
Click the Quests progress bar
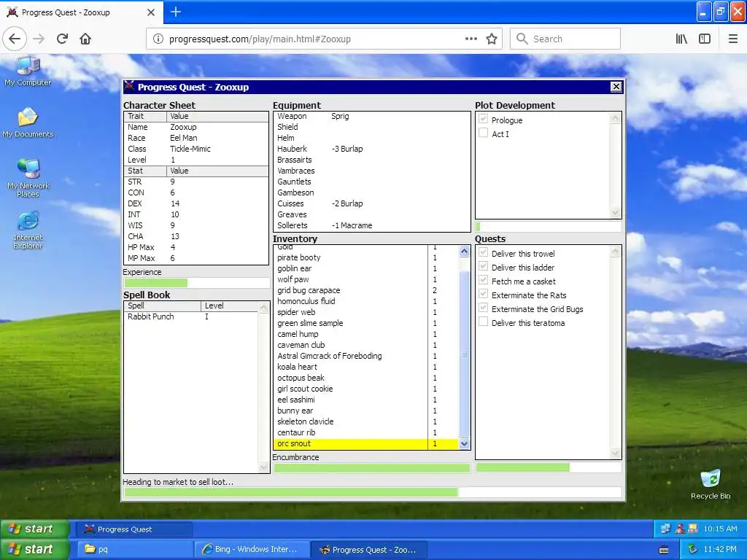point(549,467)
